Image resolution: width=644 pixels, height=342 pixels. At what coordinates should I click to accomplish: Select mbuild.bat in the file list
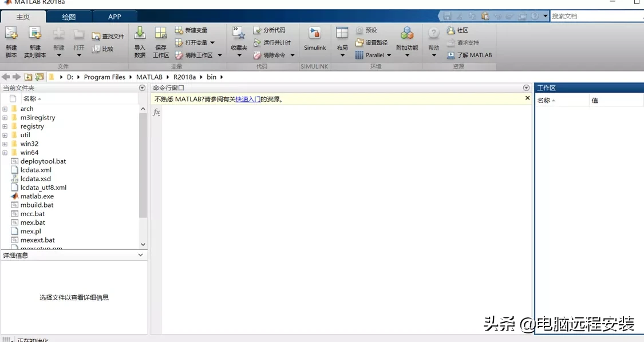(x=37, y=205)
